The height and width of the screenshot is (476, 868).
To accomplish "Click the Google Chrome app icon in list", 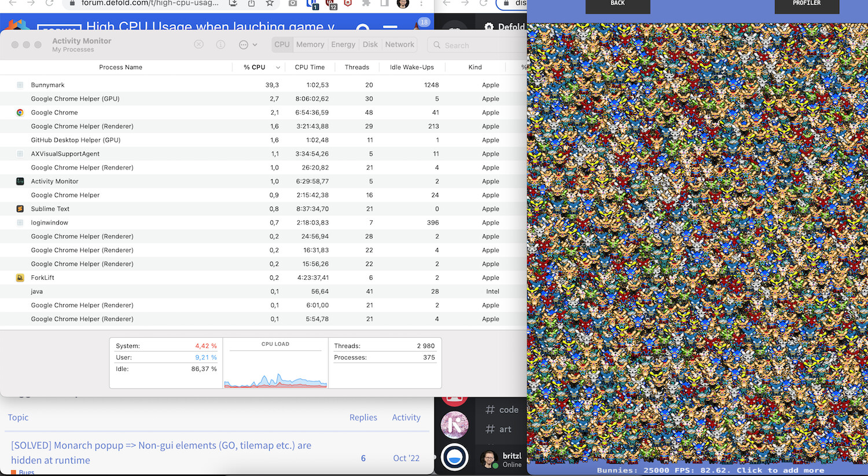I will point(20,113).
